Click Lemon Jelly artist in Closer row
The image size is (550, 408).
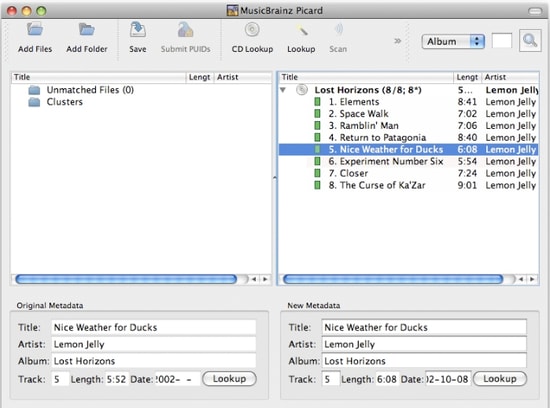point(511,174)
